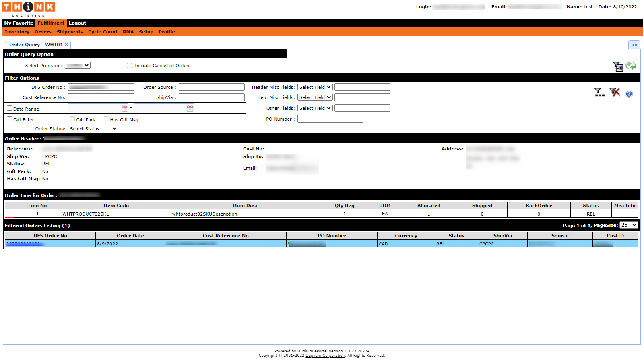Open the Fulfillment menu

[x=51, y=23]
